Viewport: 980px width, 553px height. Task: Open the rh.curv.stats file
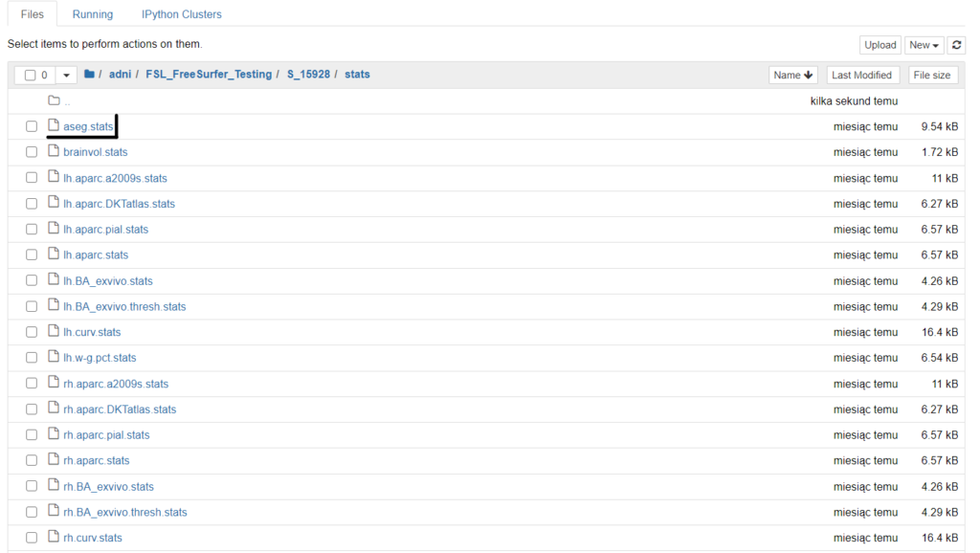pyautogui.click(x=93, y=538)
